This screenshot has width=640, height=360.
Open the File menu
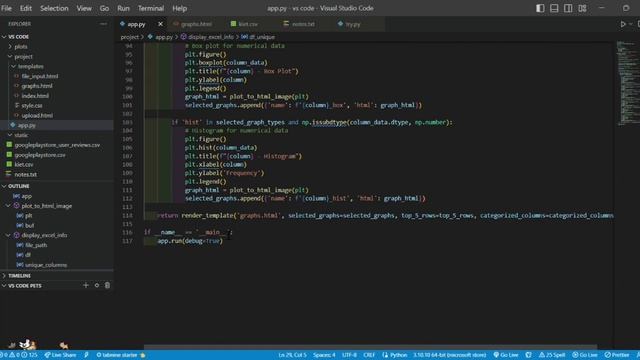7,8
